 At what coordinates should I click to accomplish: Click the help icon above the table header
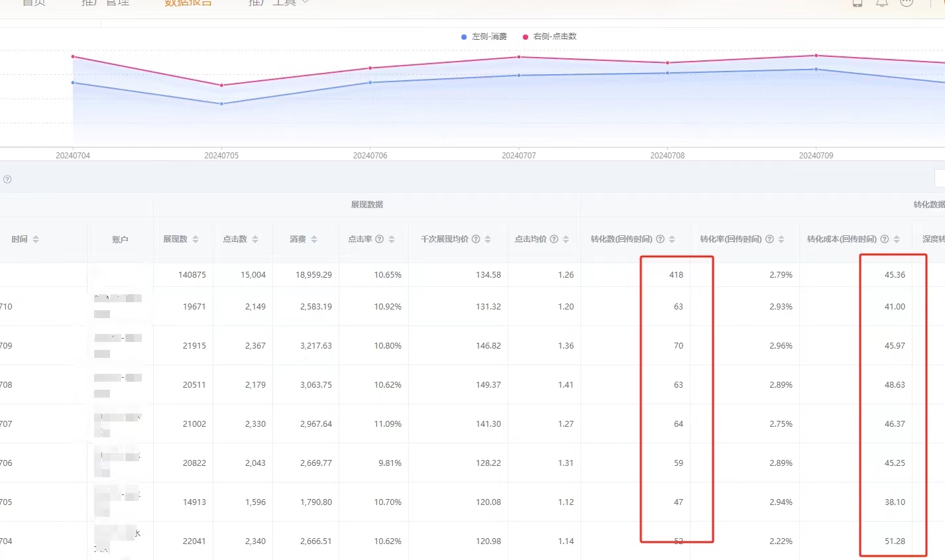click(x=7, y=180)
